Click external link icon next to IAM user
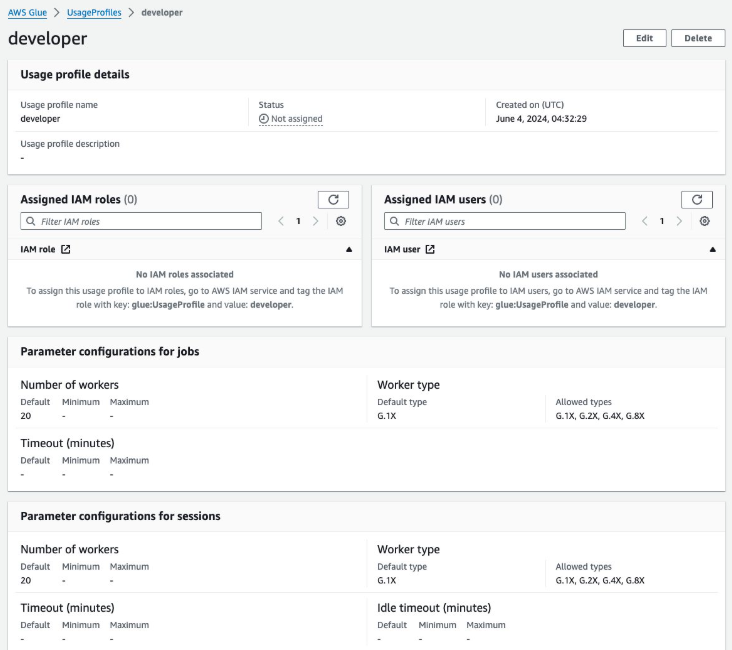This screenshot has height=650, width=732. (x=430, y=249)
